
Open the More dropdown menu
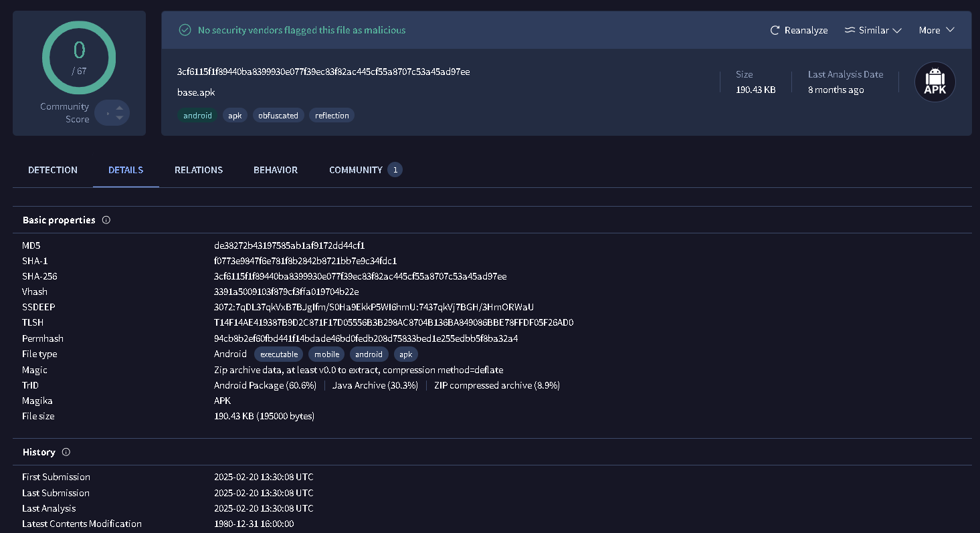(x=936, y=30)
